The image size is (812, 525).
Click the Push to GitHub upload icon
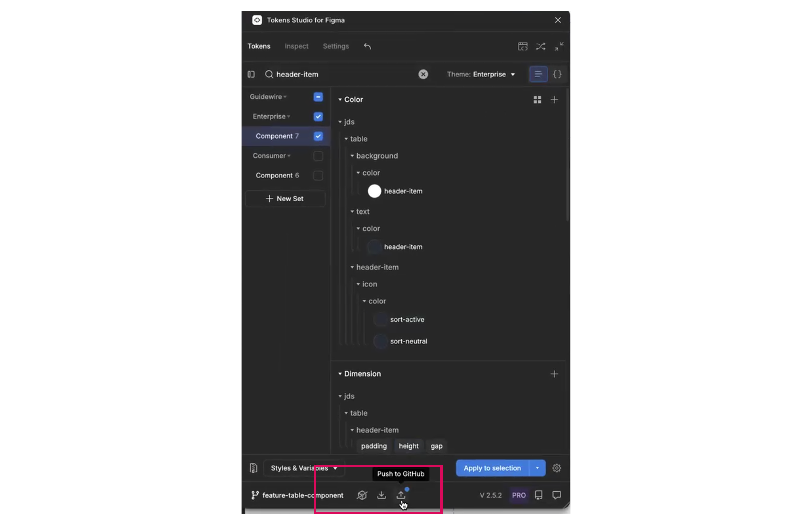pyautogui.click(x=401, y=495)
